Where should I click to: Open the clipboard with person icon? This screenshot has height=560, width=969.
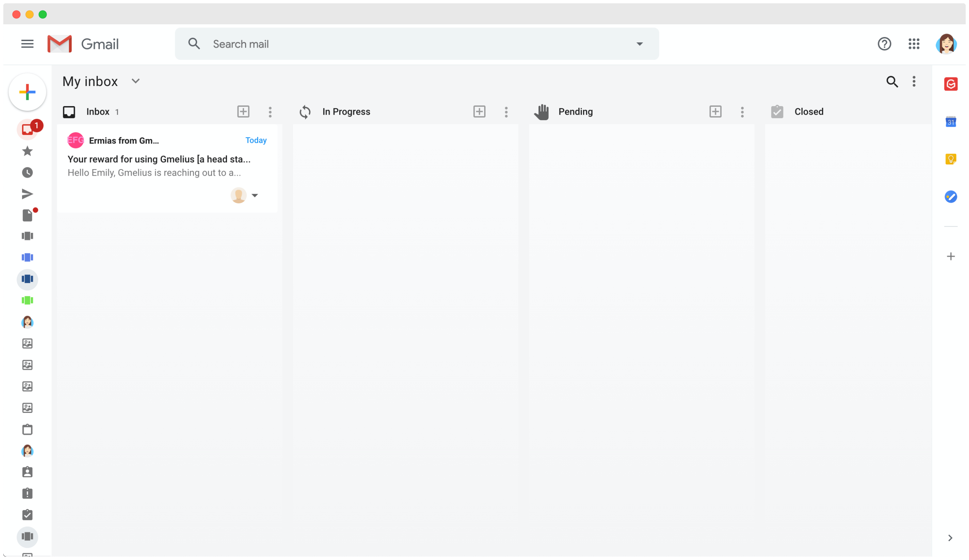click(27, 472)
